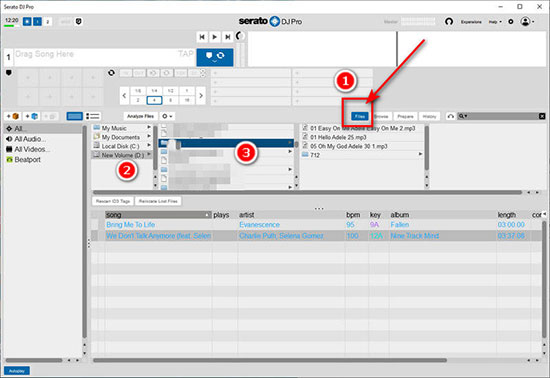Switch to the blue simple list view
The image size is (550, 378).
75,116
